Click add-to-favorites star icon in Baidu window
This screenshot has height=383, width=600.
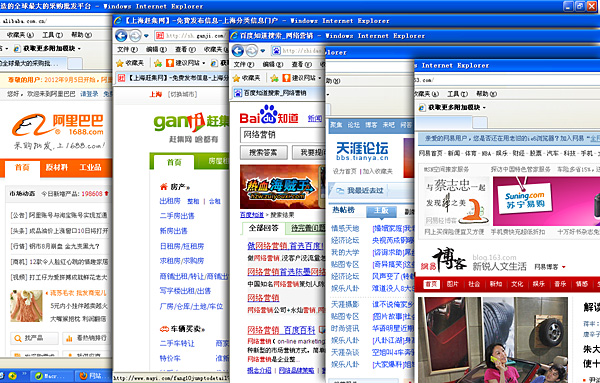[x=274, y=78]
